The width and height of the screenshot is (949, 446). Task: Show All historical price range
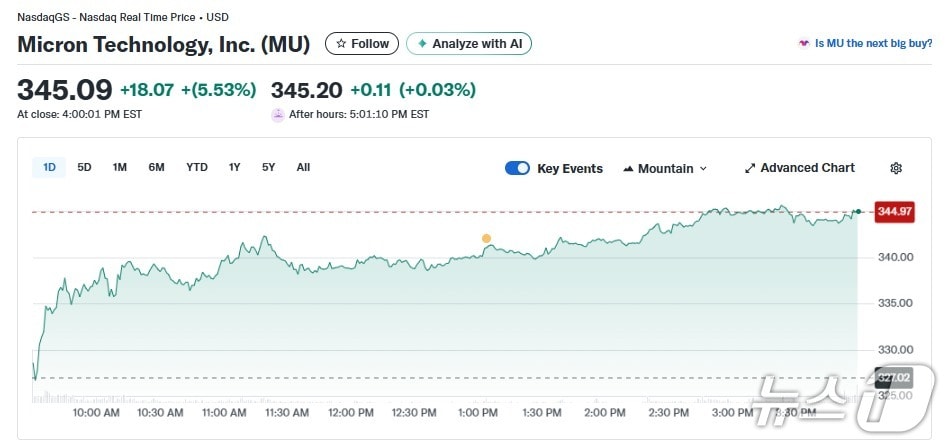coord(303,167)
